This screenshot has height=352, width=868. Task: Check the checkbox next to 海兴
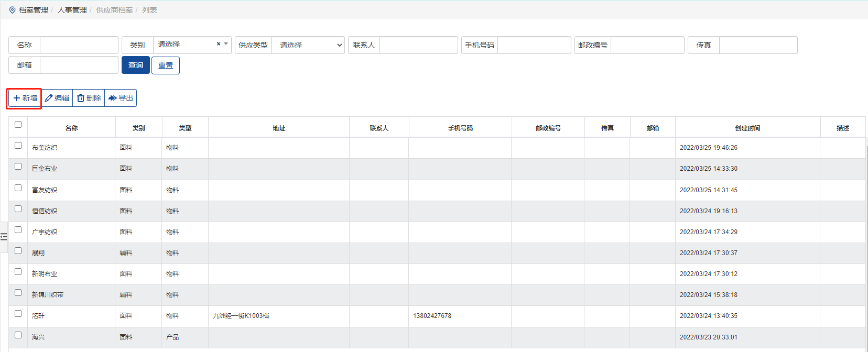click(x=18, y=335)
